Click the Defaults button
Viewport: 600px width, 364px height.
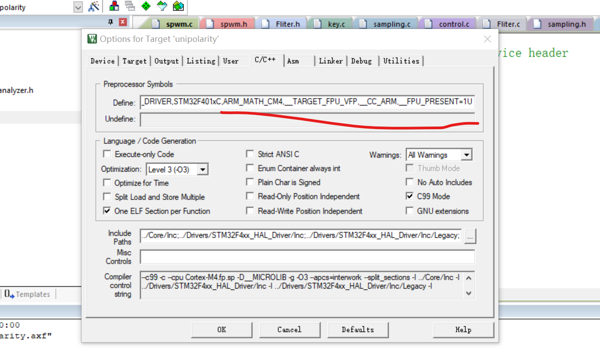tap(358, 330)
